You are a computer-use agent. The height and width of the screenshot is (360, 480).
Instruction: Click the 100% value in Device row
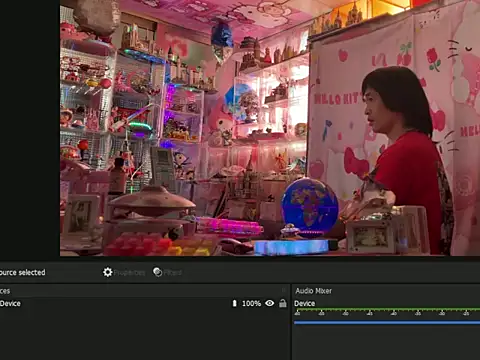click(251, 303)
